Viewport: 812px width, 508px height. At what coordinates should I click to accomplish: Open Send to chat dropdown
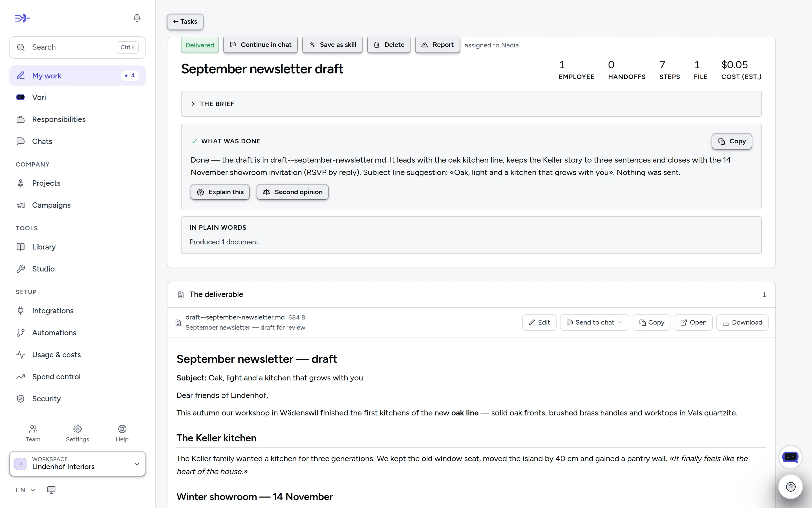click(x=595, y=323)
